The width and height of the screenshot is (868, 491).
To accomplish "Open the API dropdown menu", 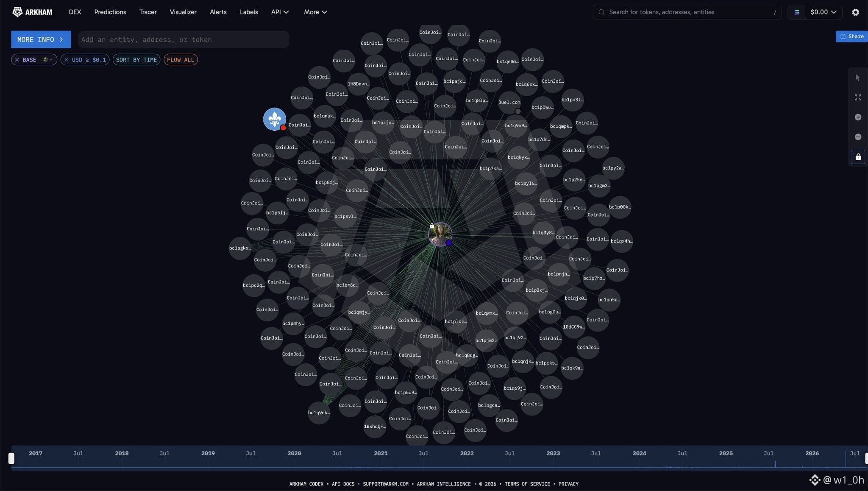I will click(x=280, y=12).
